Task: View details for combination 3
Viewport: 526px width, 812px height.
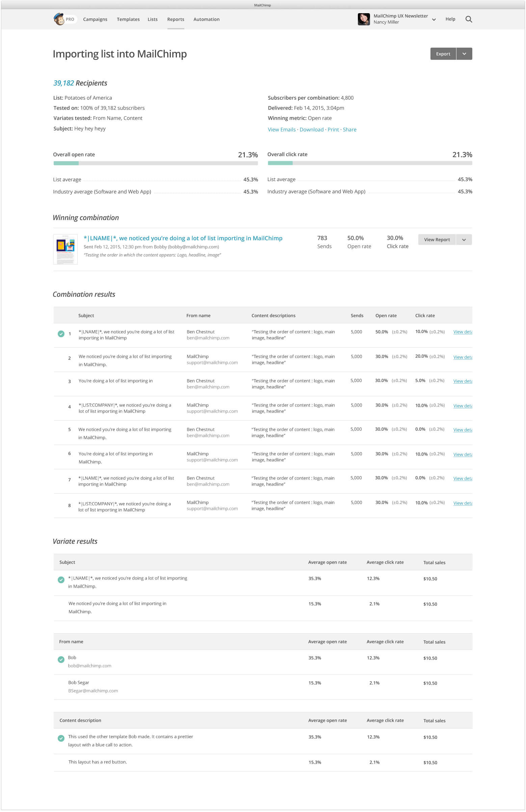Action: (463, 382)
